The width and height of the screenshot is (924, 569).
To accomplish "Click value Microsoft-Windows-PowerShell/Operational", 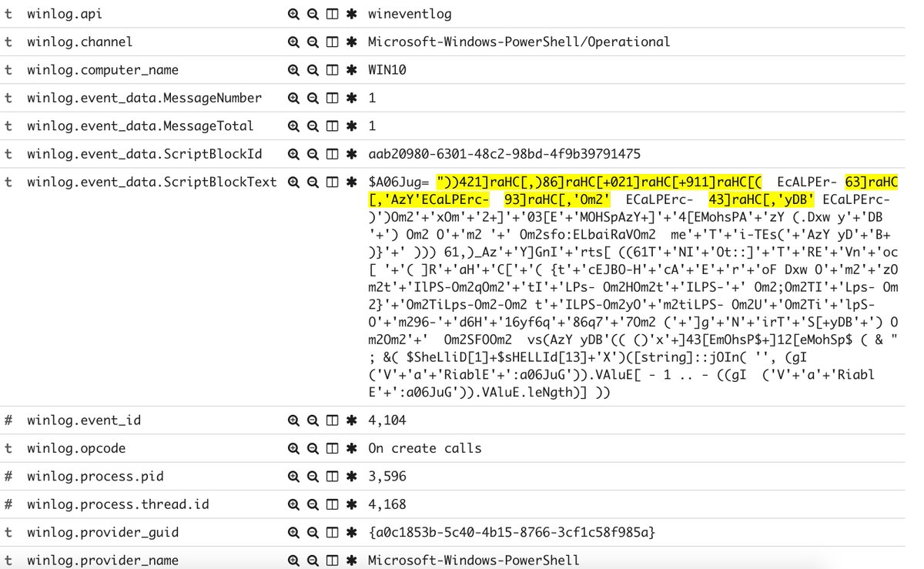I will (519, 42).
